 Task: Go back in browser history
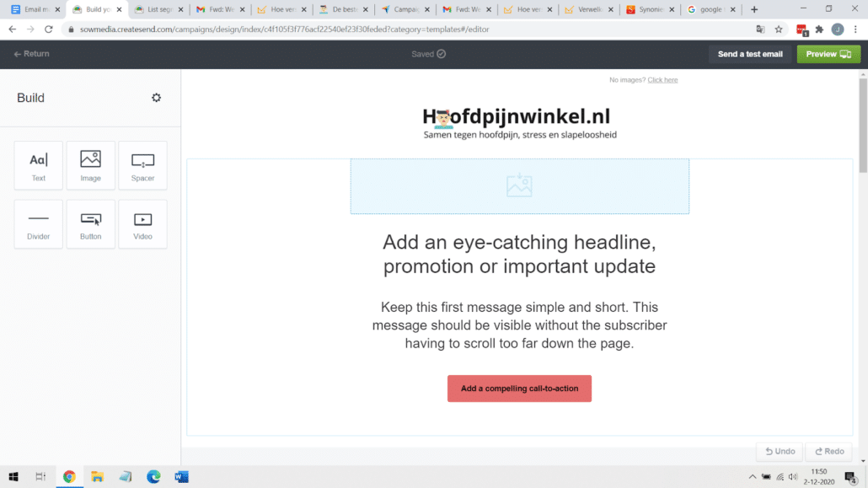click(x=12, y=29)
